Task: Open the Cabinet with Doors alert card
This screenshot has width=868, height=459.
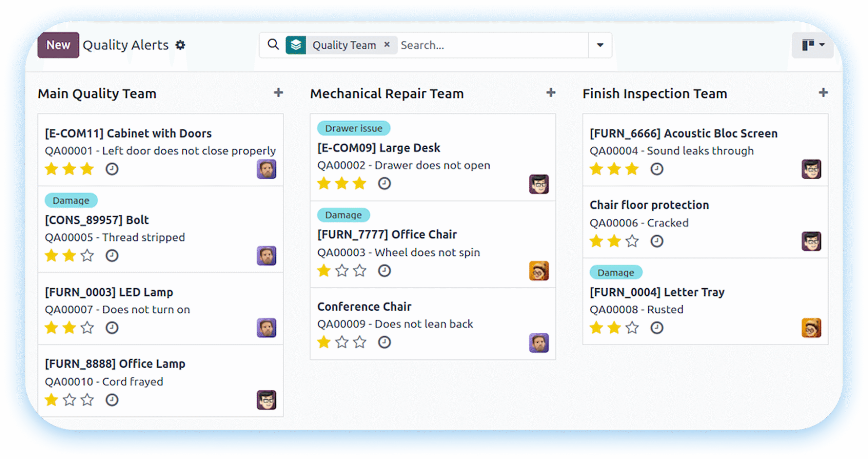Action: click(128, 133)
